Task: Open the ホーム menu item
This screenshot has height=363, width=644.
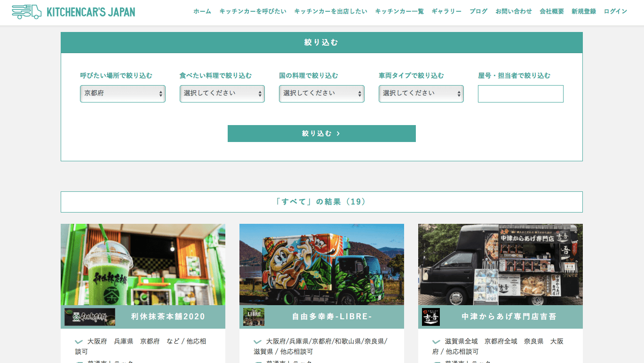Action: coord(202,11)
